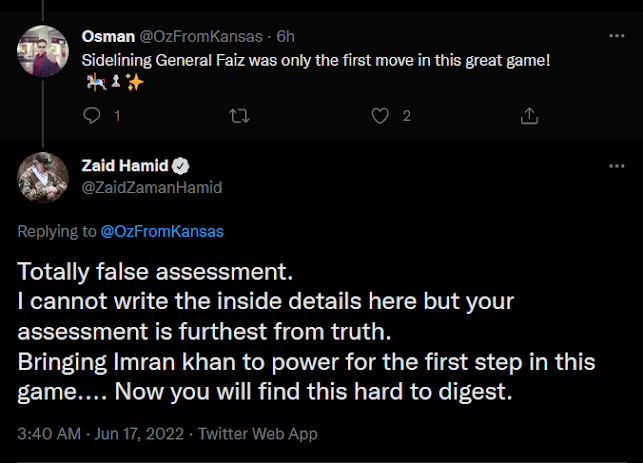Open more options for Zaid Hamid's tweet
The image size is (643, 463).
(616, 167)
